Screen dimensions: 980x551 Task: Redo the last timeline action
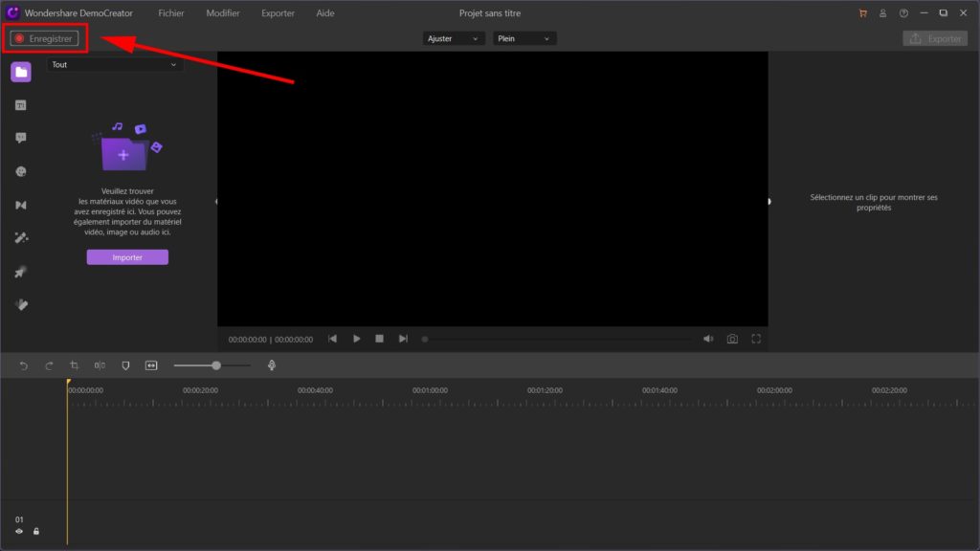click(49, 365)
